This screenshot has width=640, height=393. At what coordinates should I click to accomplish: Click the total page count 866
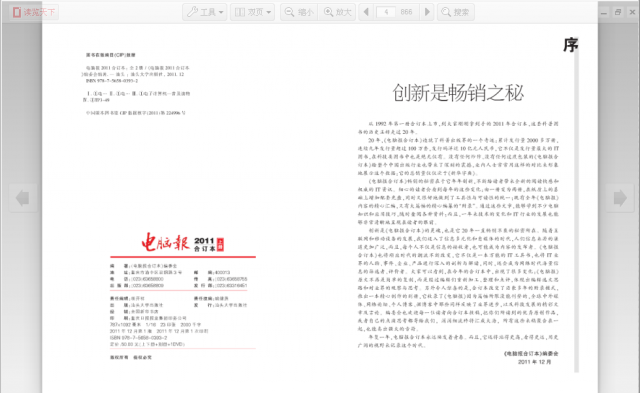[x=406, y=12]
